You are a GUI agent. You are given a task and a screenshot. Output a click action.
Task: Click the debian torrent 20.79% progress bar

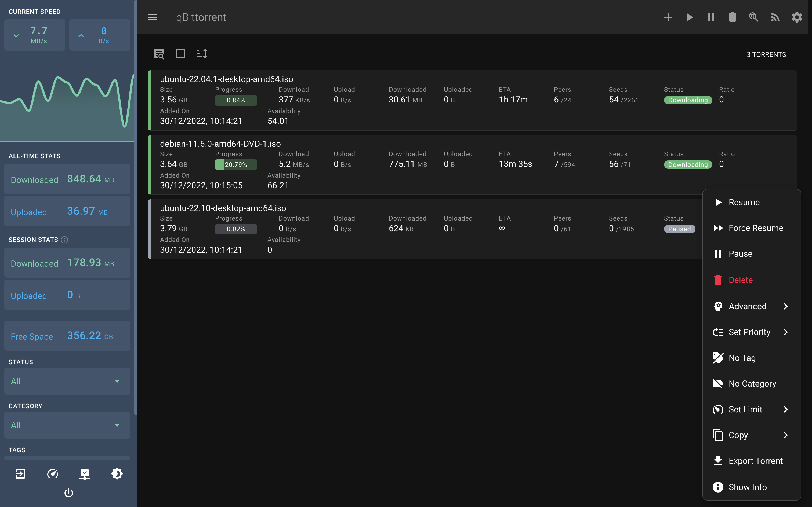coord(235,165)
